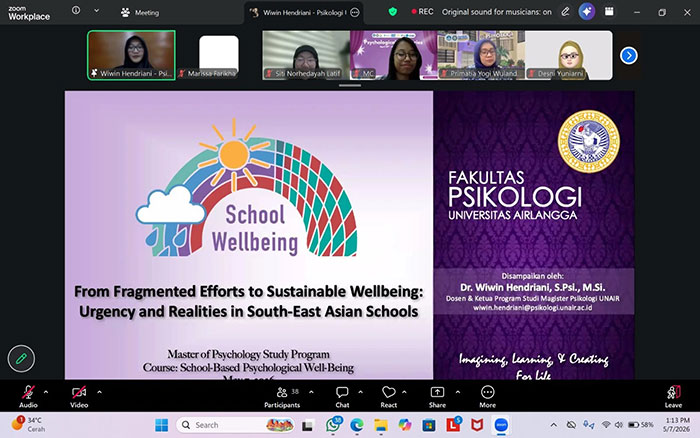
Task: Show next participants with the blue arrow
Action: (x=629, y=55)
